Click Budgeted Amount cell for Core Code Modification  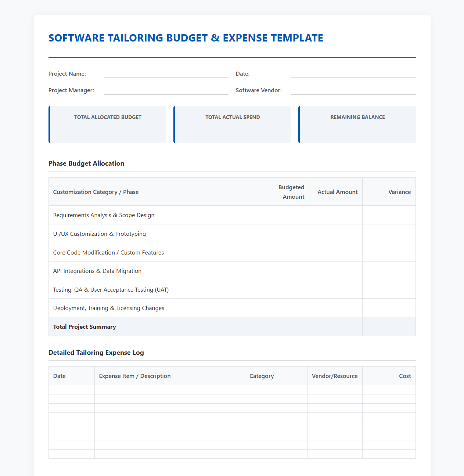pos(283,252)
